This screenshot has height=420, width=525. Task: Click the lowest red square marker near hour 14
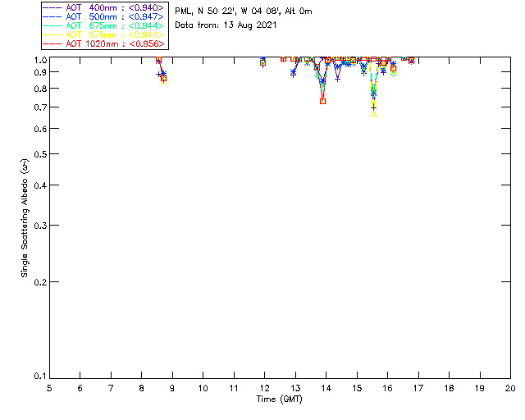(322, 101)
